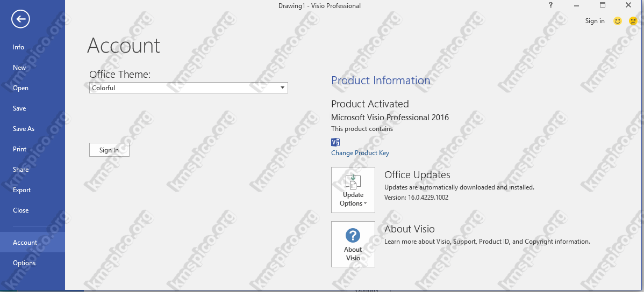
Task: Click the About Visio button
Action: [353, 244]
